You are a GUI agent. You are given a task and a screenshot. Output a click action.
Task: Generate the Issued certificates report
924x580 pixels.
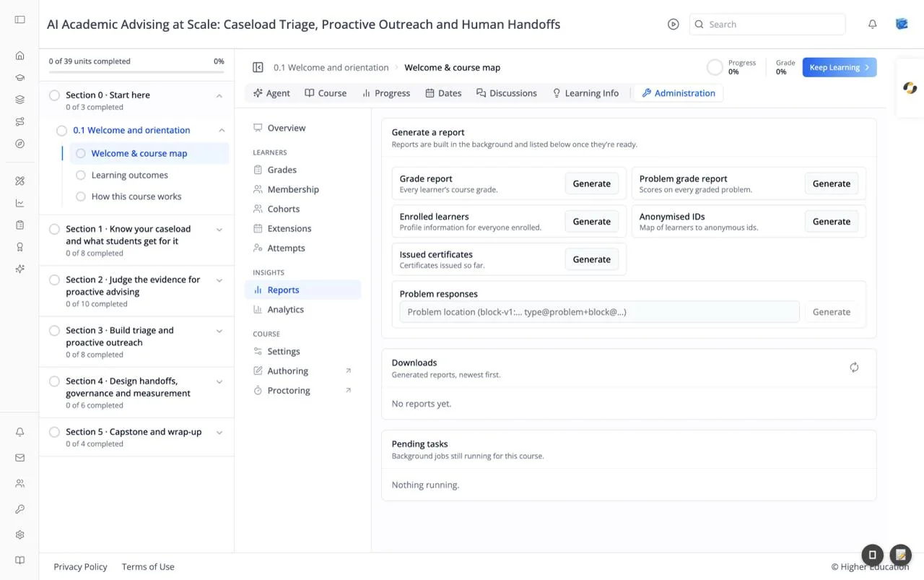(x=592, y=259)
